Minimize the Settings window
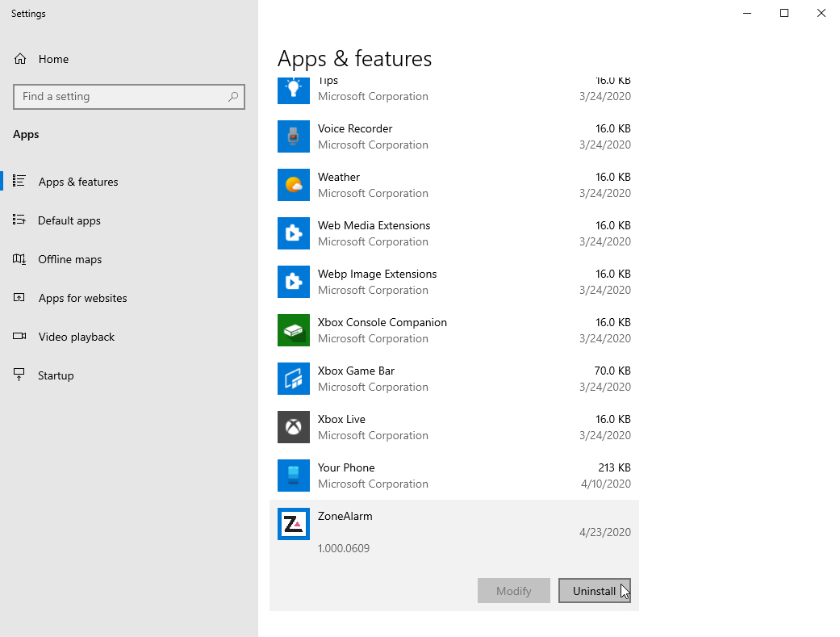 (x=747, y=13)
